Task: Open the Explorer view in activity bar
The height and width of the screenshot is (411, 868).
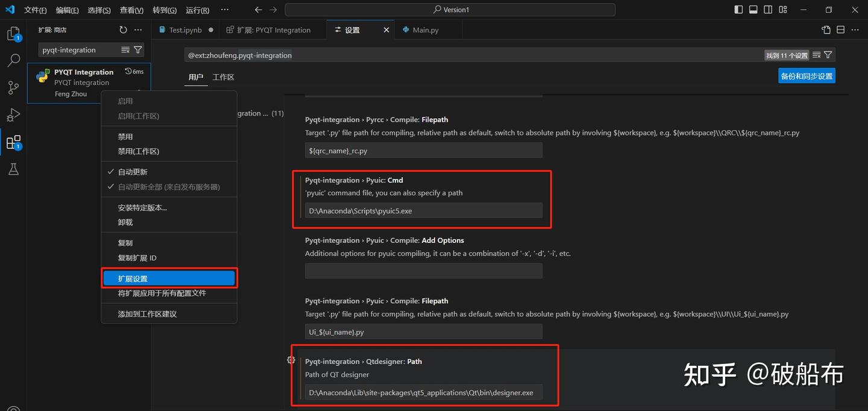Action: pyautogui.click(x=13, y=34)
